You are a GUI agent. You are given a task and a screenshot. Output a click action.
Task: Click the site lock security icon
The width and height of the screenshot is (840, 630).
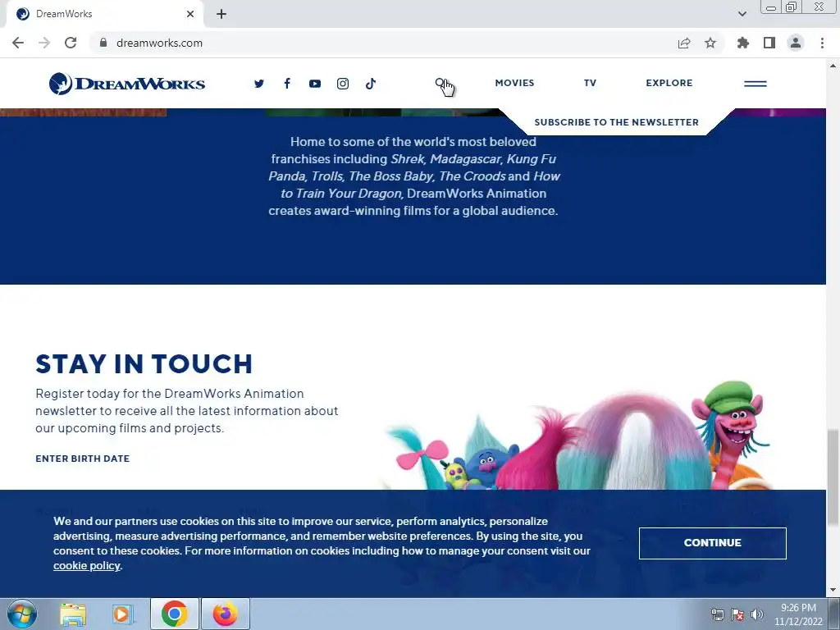pos(103,43)
